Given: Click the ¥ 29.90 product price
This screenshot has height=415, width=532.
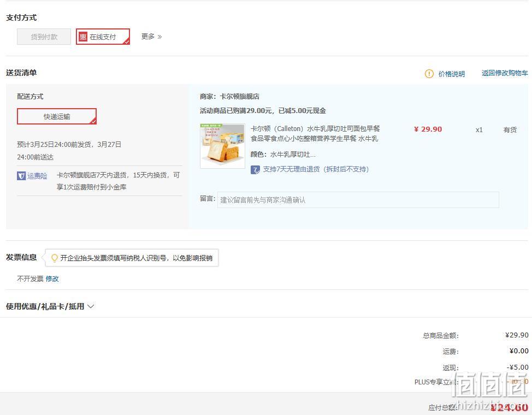Looking at the screenshot, I should click(x=428, y=129).
